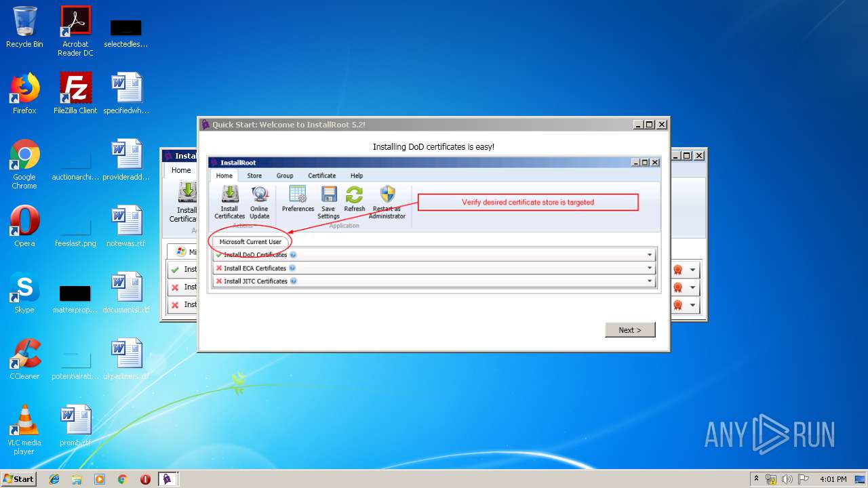Click InstallRoot taskbar button
Viewport: 868px width, 488px height.
[x=167, y=479]
